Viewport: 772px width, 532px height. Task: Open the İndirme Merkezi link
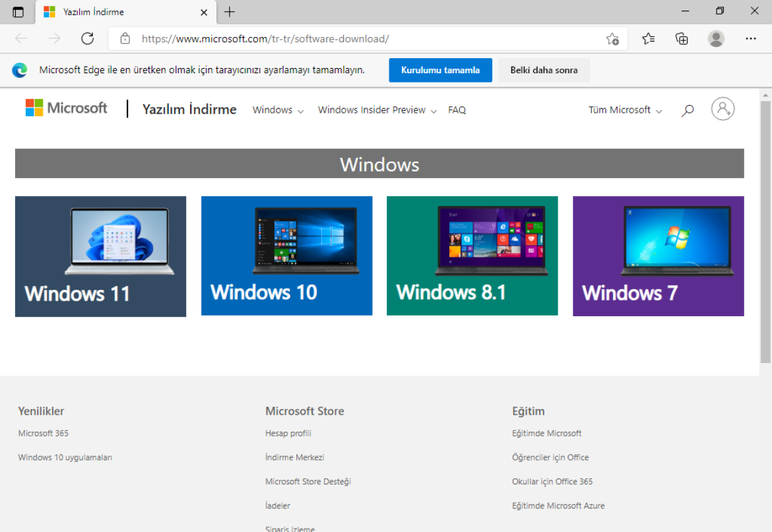click(x=294, y=457)
